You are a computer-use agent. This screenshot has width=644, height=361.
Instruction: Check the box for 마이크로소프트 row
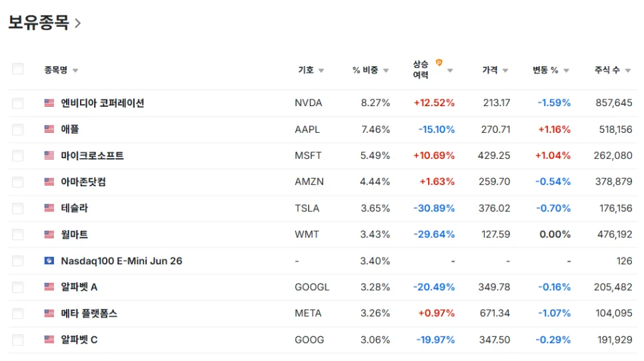(x=17, y=155)
